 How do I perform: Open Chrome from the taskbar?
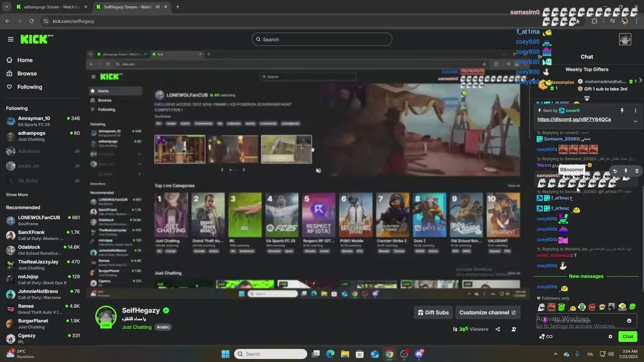(389, 354)
